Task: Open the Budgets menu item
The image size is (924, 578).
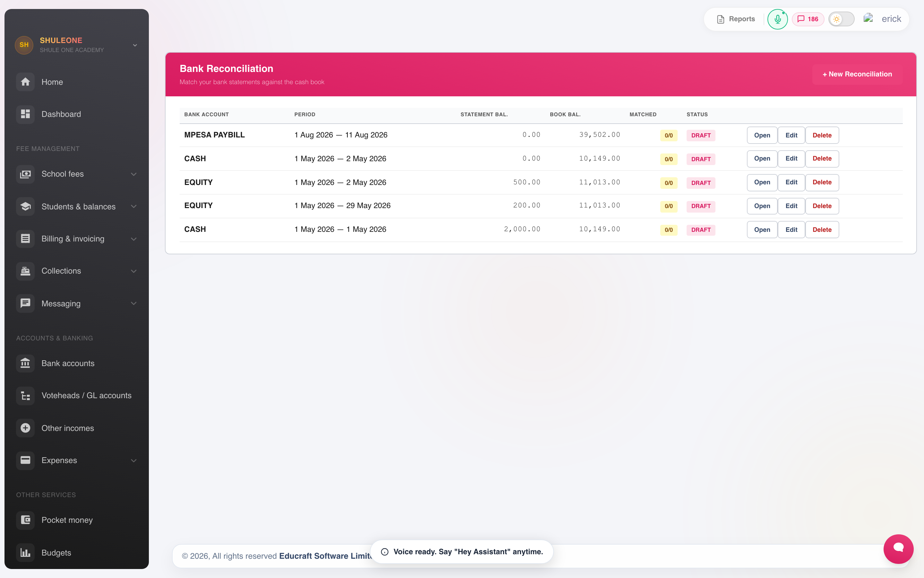Action: click(76, 552)
